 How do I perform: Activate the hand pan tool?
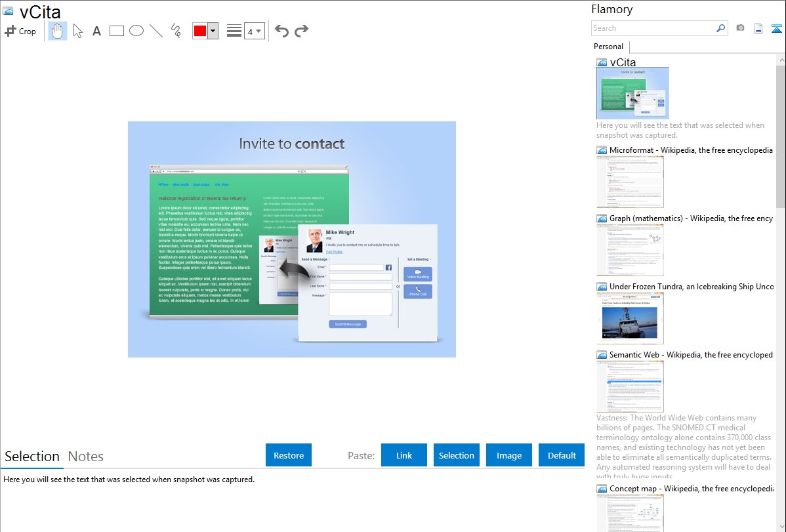58,31
